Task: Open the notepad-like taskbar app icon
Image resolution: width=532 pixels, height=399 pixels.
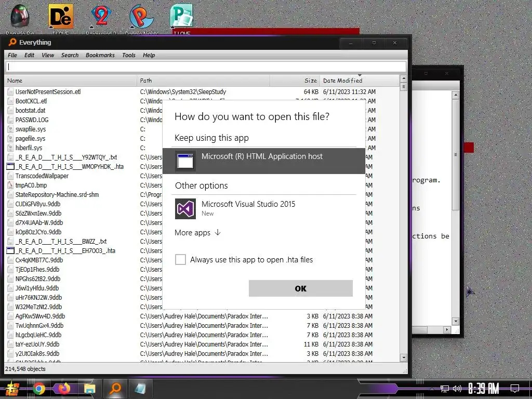Action: (x=140, y=389)
